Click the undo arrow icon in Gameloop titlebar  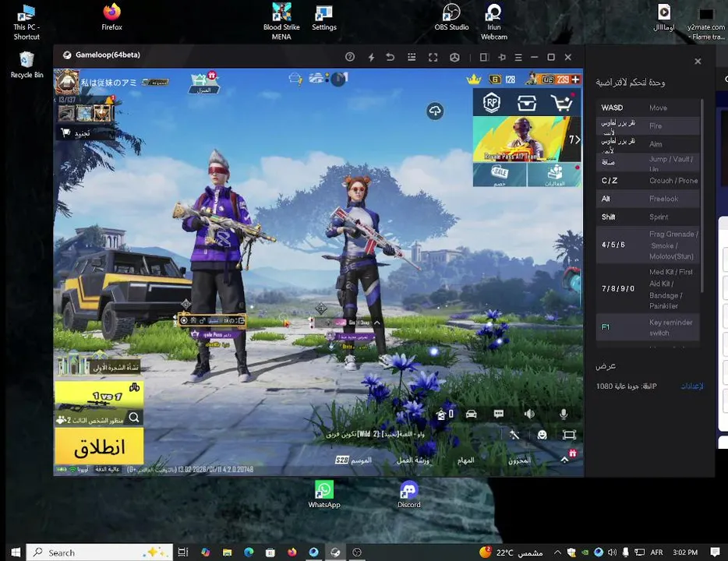391,57
